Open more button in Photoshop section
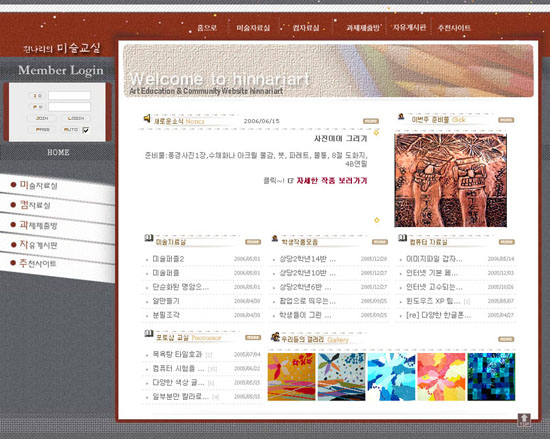Screen dimensions: 550x439 coord(253,337)
